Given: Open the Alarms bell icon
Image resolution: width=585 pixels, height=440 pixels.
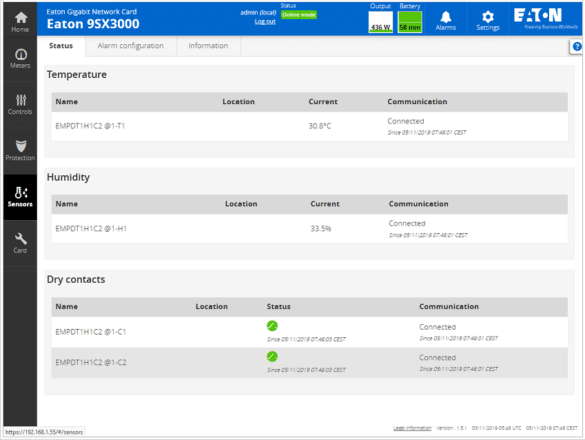Looking at the screenshot, I should pyautogui.click(x=445, y=17).
